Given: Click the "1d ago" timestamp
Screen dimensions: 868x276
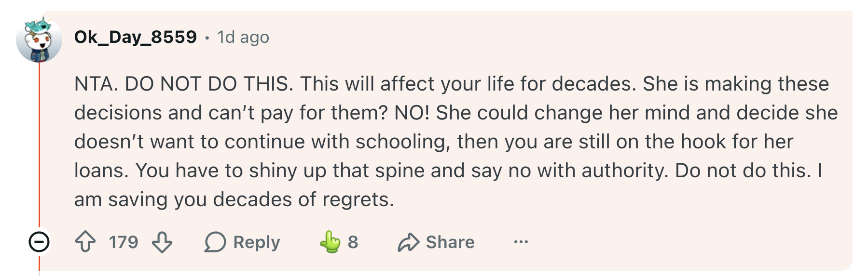Looking at the screenshot, I should (x=243, y=37).
